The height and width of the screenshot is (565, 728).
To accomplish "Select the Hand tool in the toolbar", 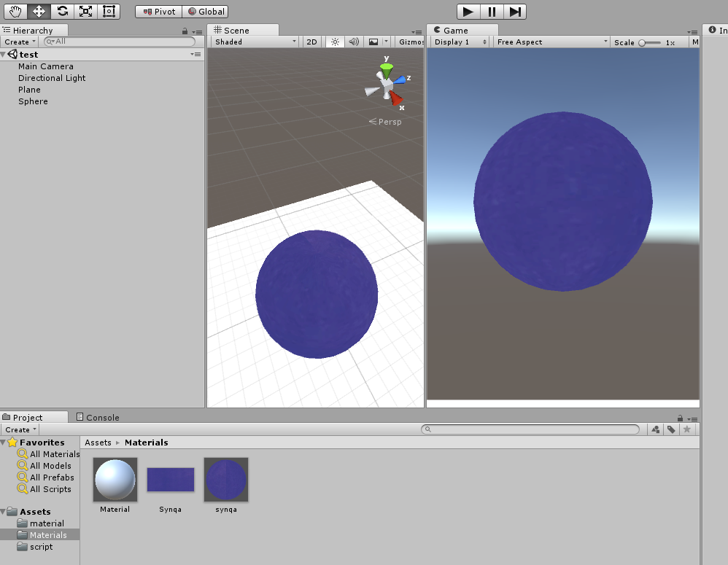I will point(15,12).
